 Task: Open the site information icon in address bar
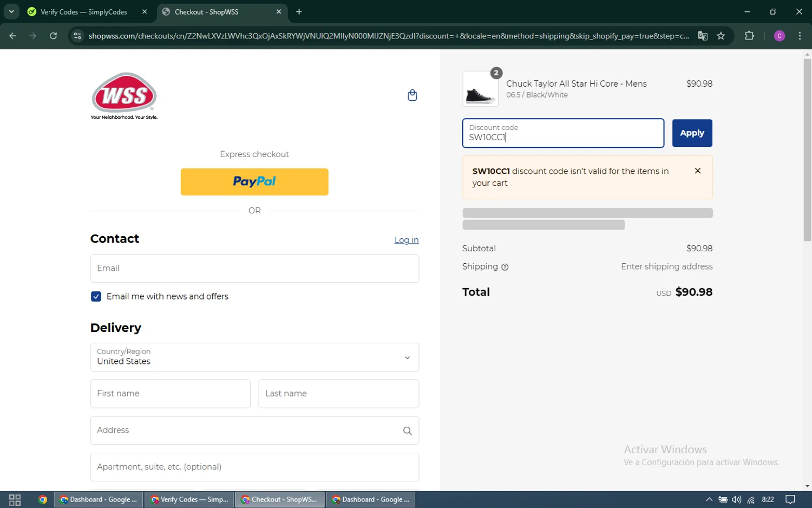tap(77, 36)
